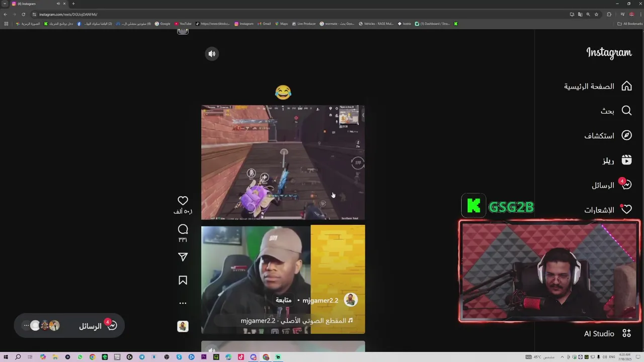Focus the address bar with the instagram.com URL
The width and height of the screenshot is (644, 362).
(x=302, y=14)
